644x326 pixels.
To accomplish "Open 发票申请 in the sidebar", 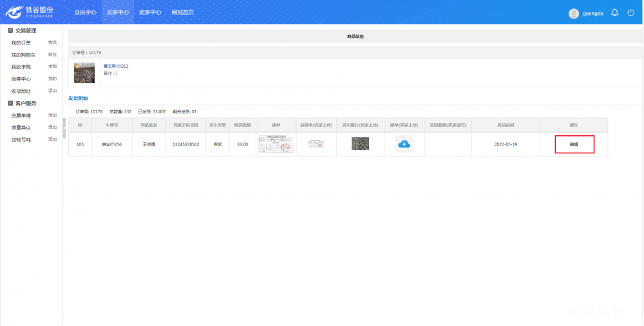I will pyautogui.click(x=21, y=115).
